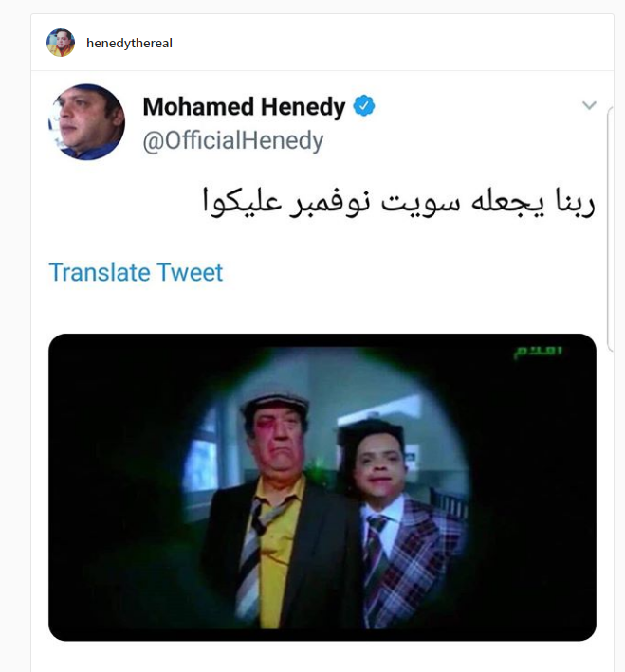Click the word ربنا in the tweet
The image size is (625, 672).
(576, 202)
